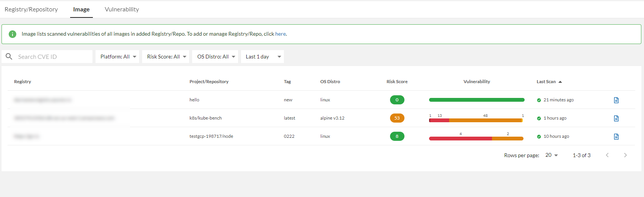Go to next page arrow

(x=625, y=155)
